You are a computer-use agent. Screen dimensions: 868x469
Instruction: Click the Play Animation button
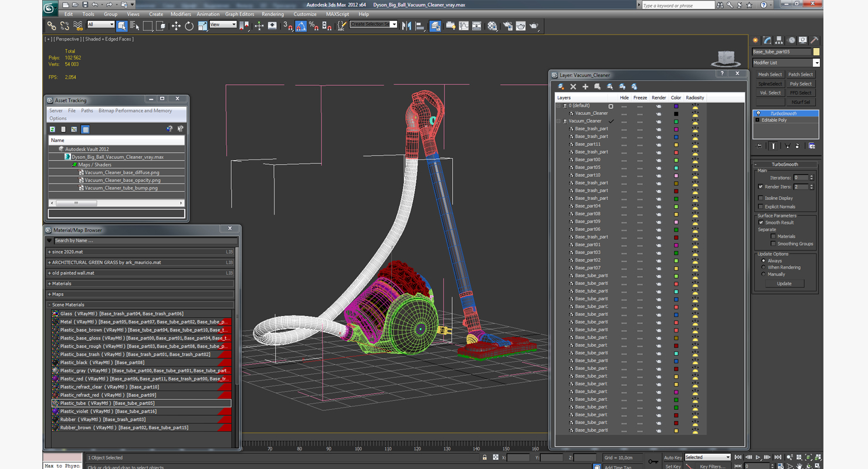click(758, 457)
